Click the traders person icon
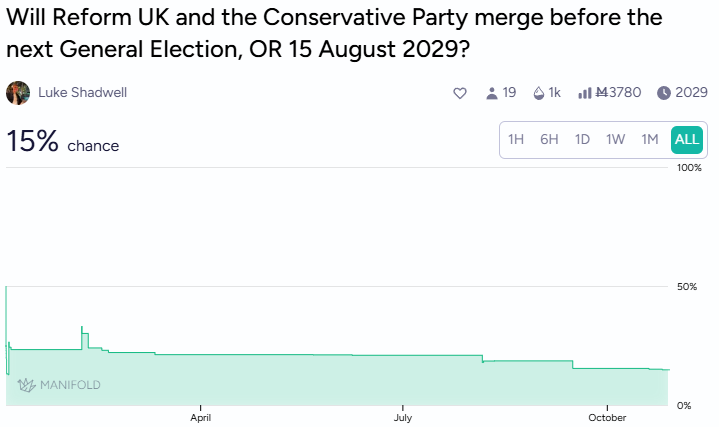 [491, 93]
